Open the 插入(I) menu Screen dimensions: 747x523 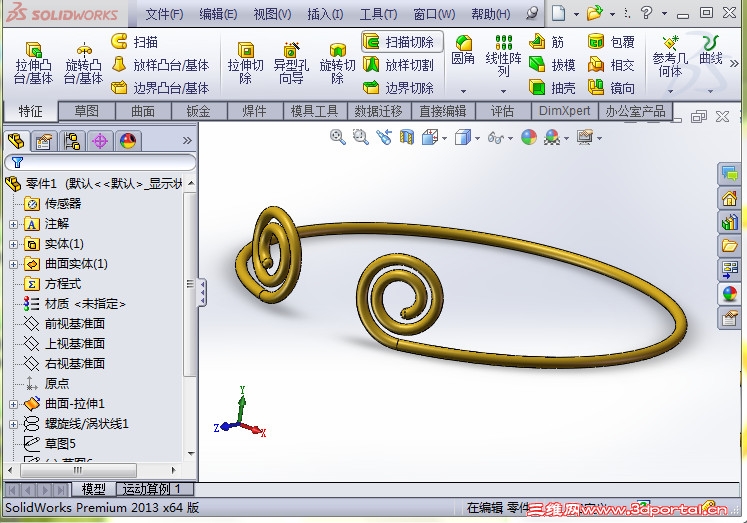[x=325, y=14]
